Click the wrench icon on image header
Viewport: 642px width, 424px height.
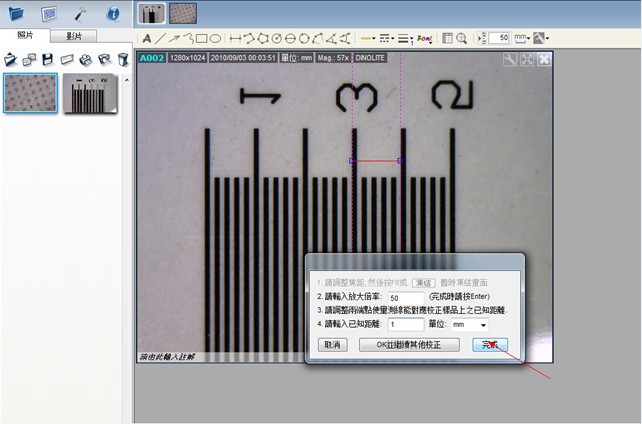click(509, 59)
